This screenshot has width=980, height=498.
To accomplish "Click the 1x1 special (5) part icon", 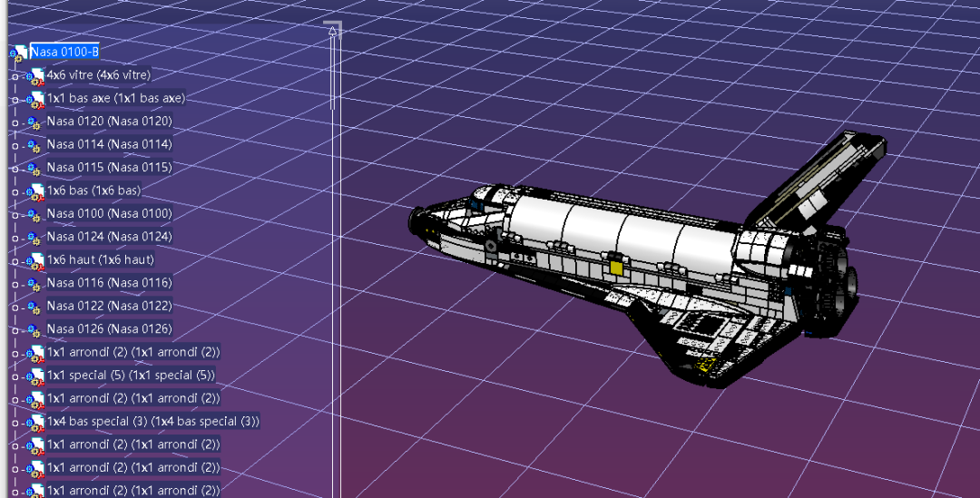I will click(x=35, y=376).
